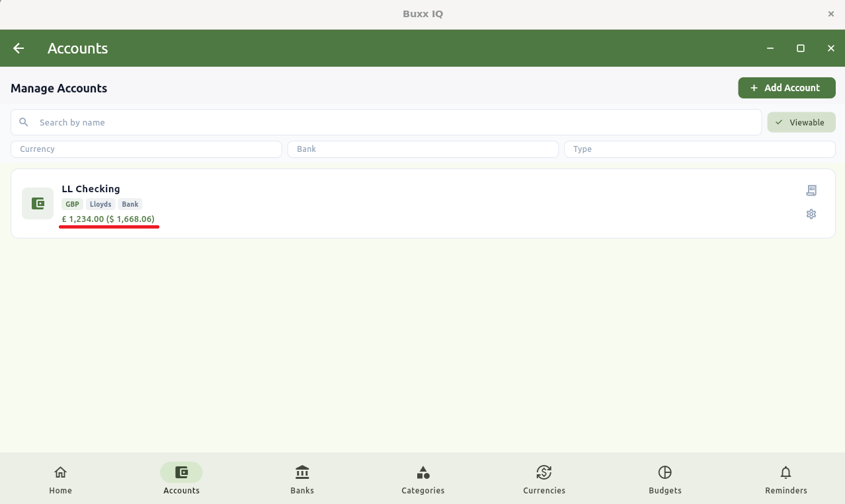Image resolution: width=845 pixels, height=504 pixels.
Task: Open the gear settings icon for LL Checking
Action: tap(811, 214)
